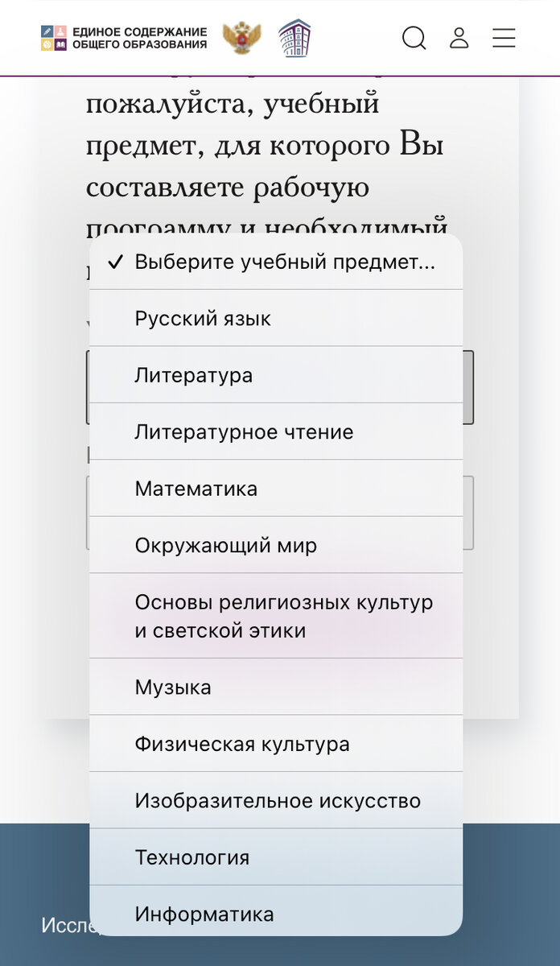Select Окружающий мир subject
Screen dimensions: 560x966
tap(276, 544)
